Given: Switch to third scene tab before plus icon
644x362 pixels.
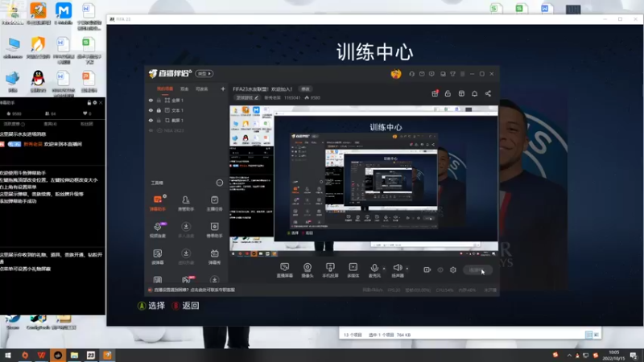Looking at the screenshot, I should point(202,88).
